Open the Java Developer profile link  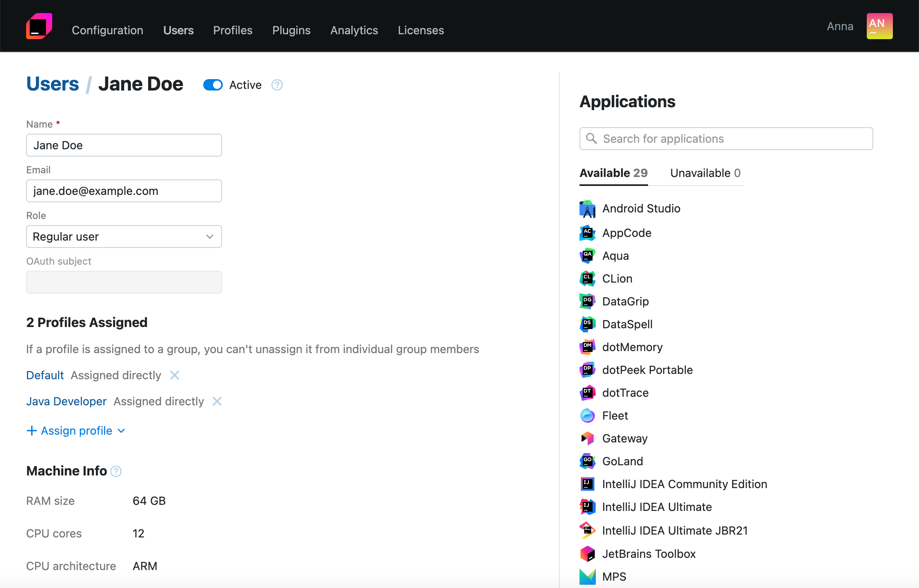[66, 401]
